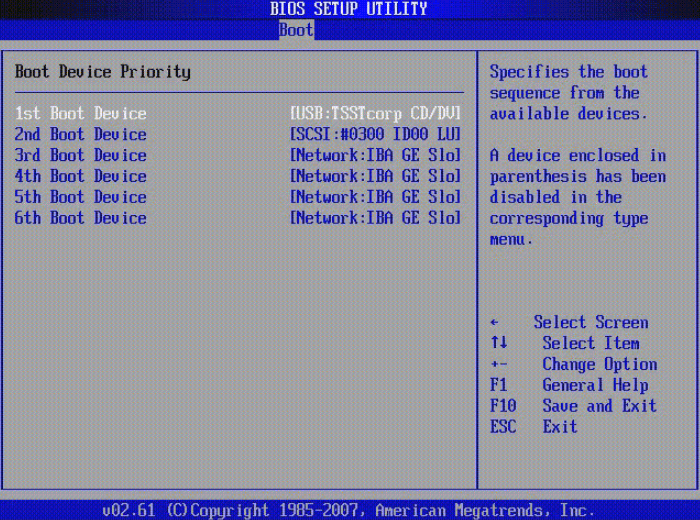Open the USB:TSSTcorp CD/DVD boot value
This screenshot has height=520, width=700.
coord(375,114)
